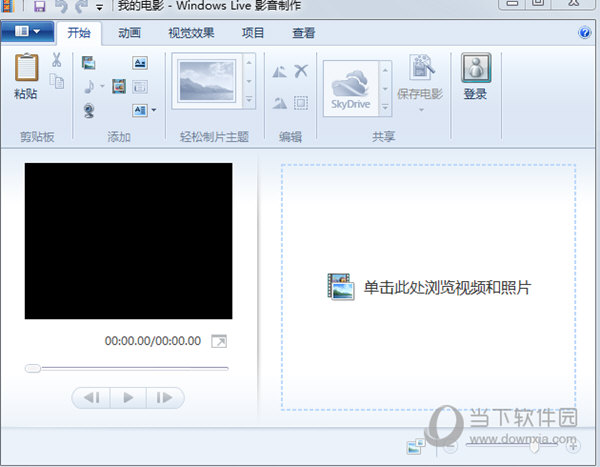
Task: Click the black video preview monitor
Action: click(129, 241)
